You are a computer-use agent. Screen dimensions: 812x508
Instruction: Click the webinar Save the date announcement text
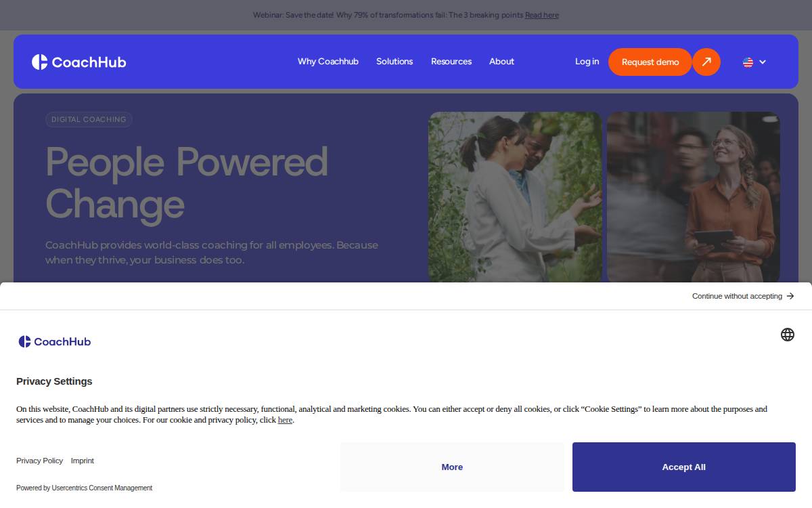point(388,15)
